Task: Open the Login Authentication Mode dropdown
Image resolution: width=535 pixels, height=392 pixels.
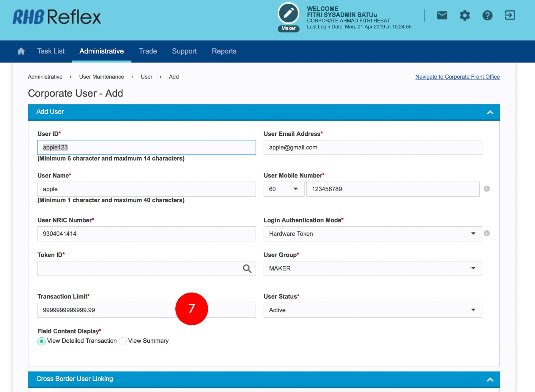Action: pos(372,234)
